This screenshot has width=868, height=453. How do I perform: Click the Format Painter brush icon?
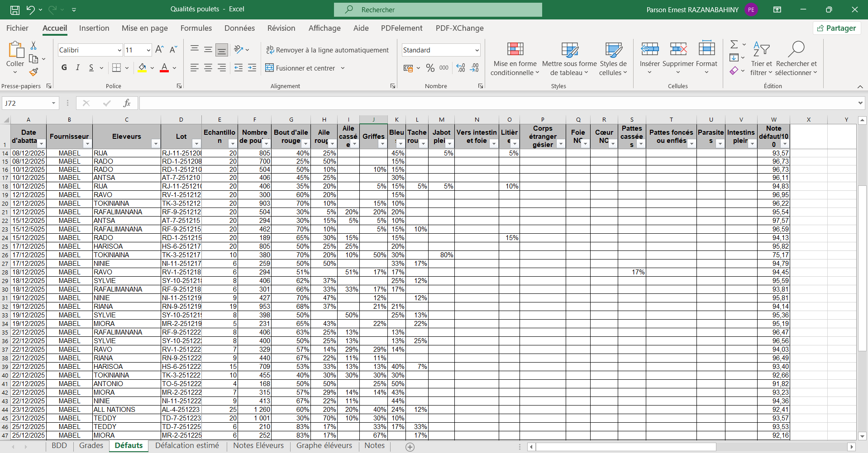(x=33, y=72)
